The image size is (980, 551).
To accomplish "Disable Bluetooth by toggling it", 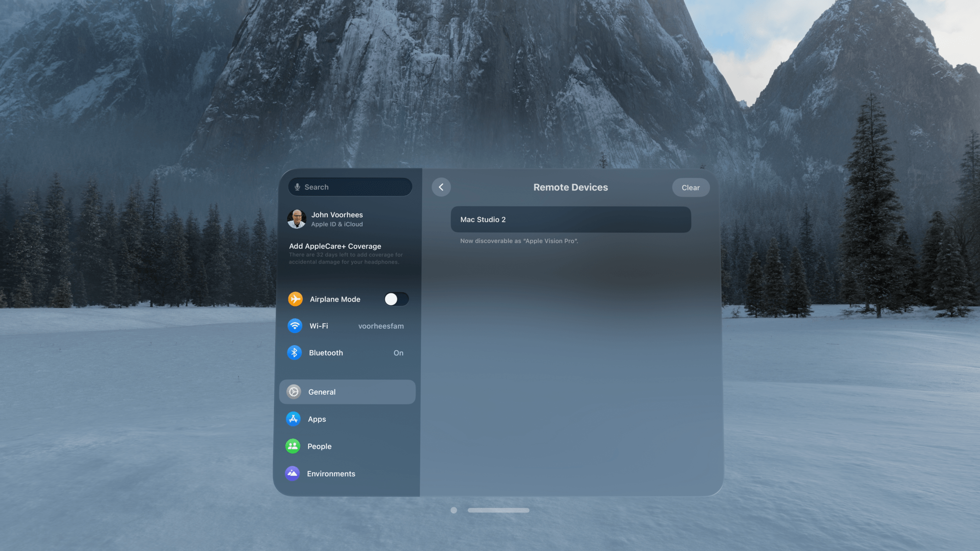I will (398, 352).
